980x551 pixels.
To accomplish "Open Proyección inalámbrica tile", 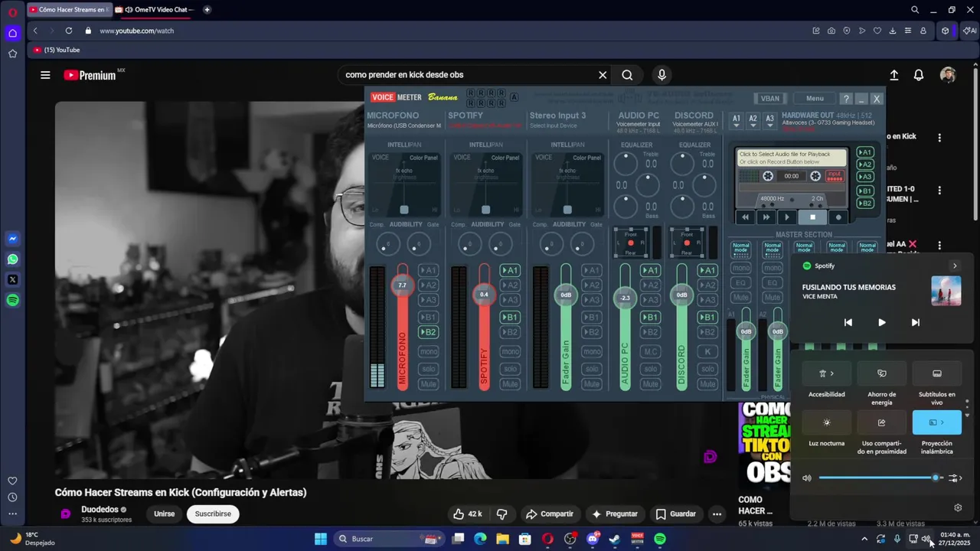I will 936,422.
